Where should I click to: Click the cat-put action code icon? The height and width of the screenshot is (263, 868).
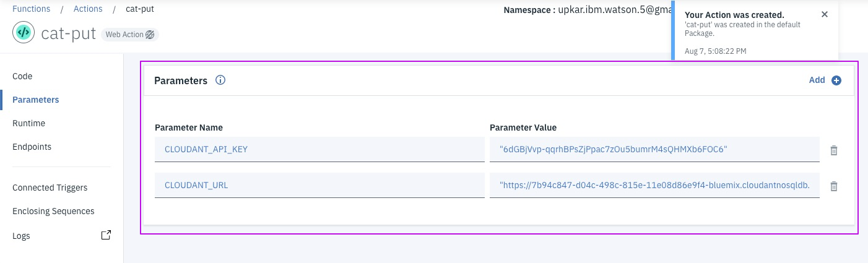tap(24, 33)
